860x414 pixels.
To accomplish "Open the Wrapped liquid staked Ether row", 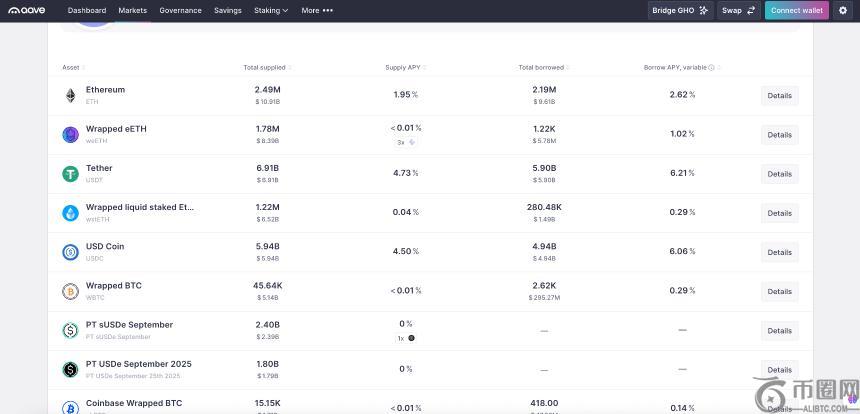I will pos(140,208).
